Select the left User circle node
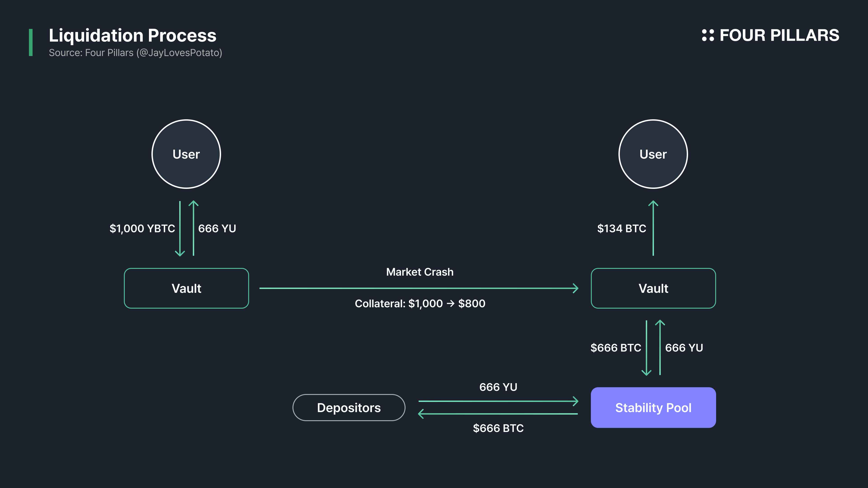868x488 pixels. coord(186,154)
